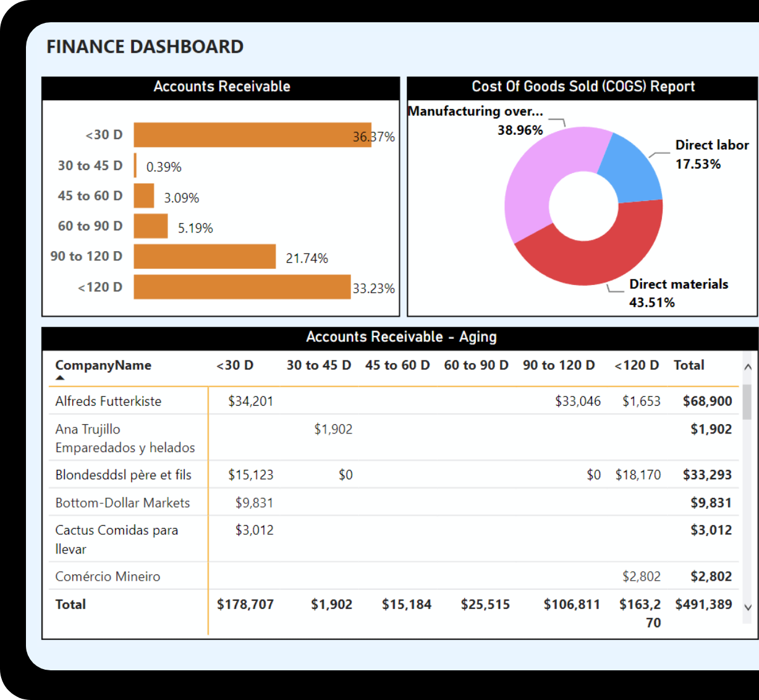Click the $15,184 grand total cell
Screen dimensions: 759x700
coord(407,604)
